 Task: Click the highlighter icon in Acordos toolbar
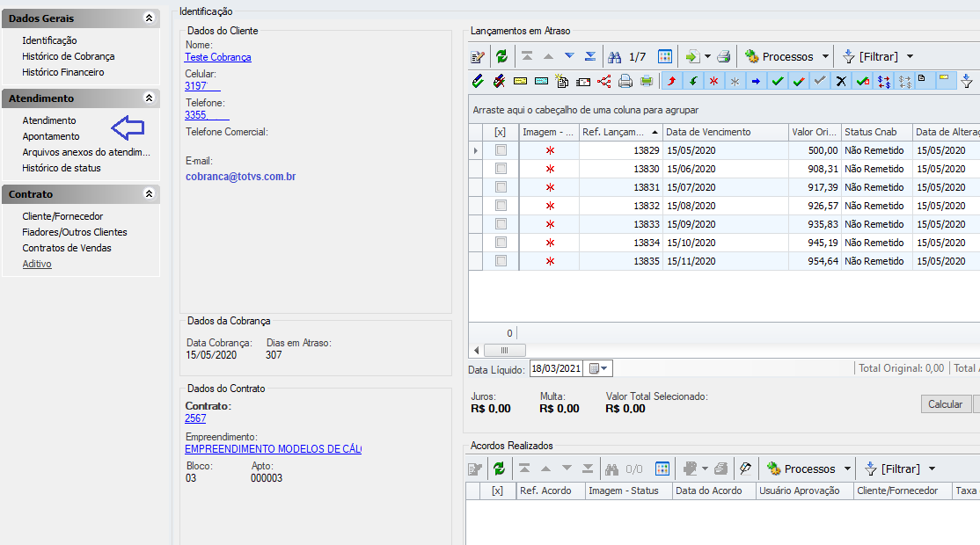coord(745,469)
